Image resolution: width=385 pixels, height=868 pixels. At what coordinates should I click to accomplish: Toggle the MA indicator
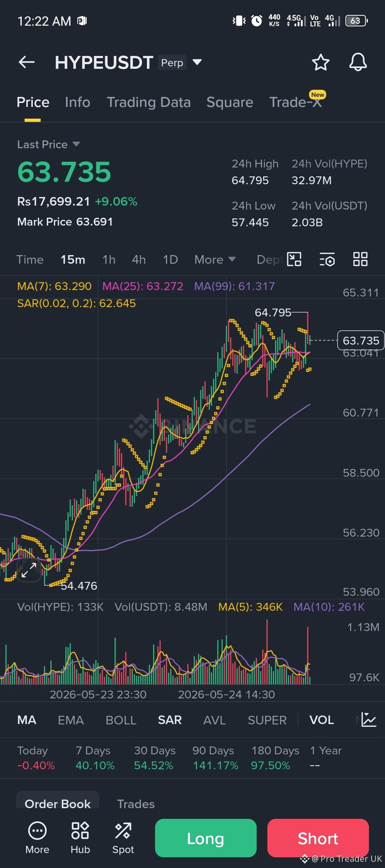[x=27, y=720]
